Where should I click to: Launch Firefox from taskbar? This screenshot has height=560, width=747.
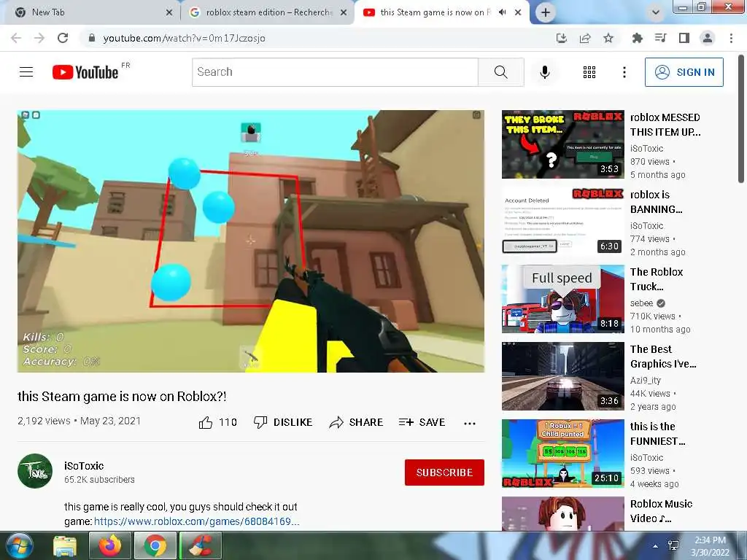110,546
